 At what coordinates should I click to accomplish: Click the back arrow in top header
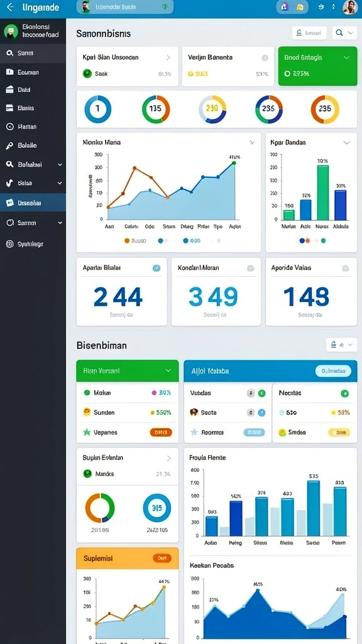pos(10,7)
